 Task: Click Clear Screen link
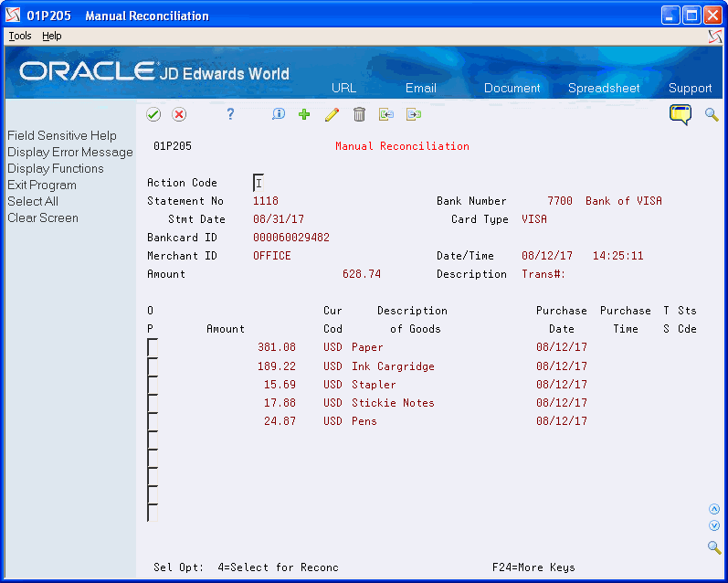coord(43,217)
